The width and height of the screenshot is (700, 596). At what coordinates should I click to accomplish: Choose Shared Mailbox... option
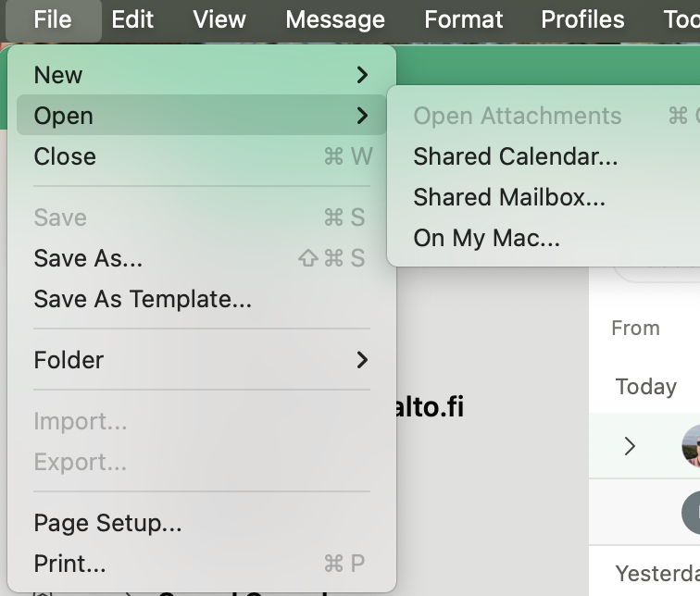(x=509, y=197)
